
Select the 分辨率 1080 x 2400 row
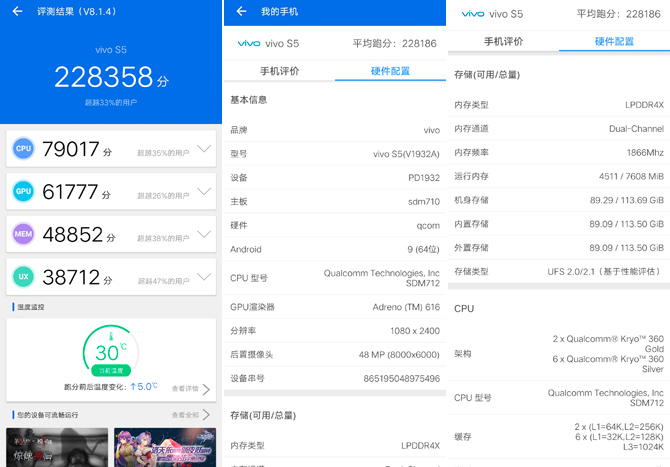coord(335,331)
